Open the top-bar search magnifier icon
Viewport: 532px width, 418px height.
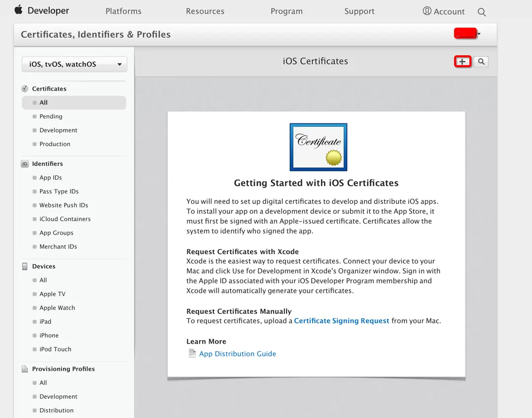click(x=481, y=12)
